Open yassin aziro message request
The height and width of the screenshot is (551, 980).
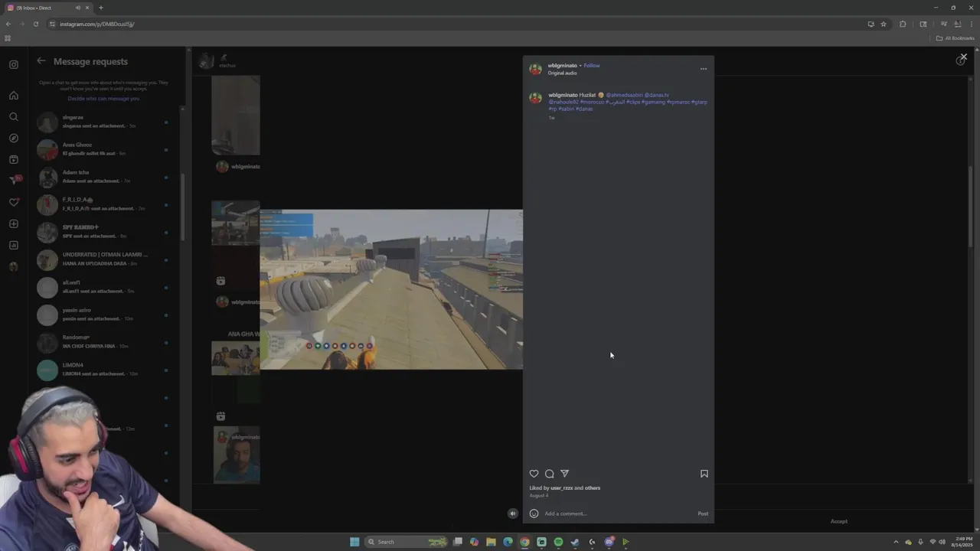coord(103,315)
